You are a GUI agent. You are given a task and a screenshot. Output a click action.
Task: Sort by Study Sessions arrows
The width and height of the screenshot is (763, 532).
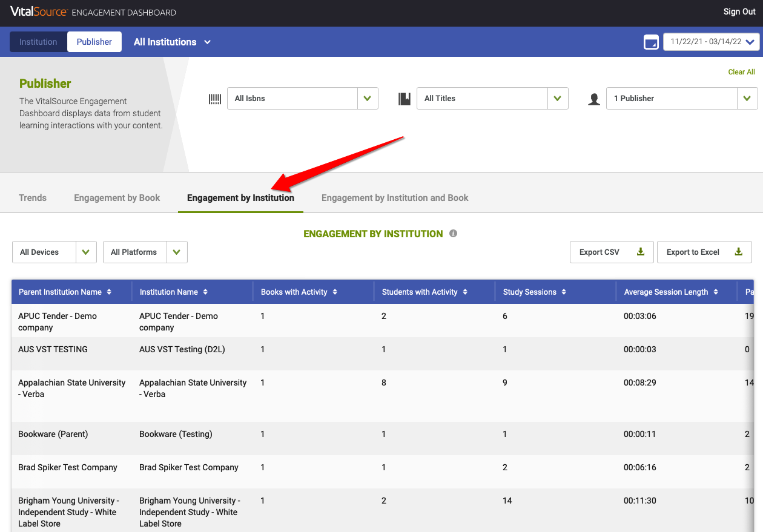coord(564,292)
